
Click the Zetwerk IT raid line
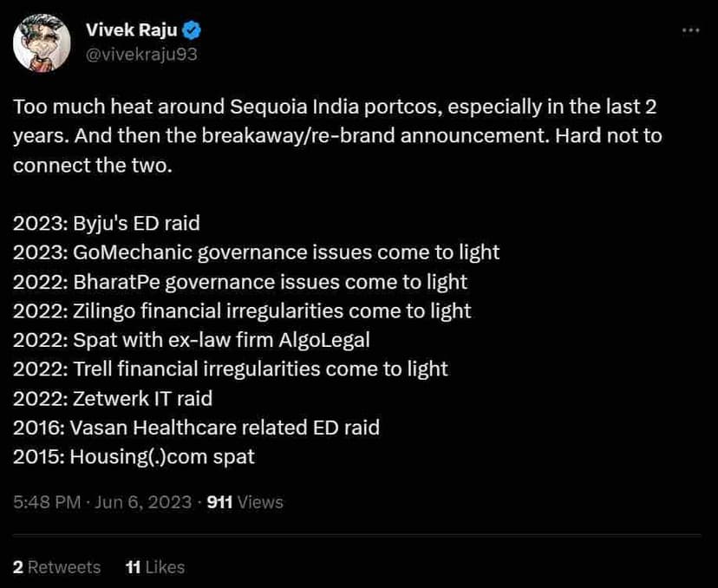[113, 397]
